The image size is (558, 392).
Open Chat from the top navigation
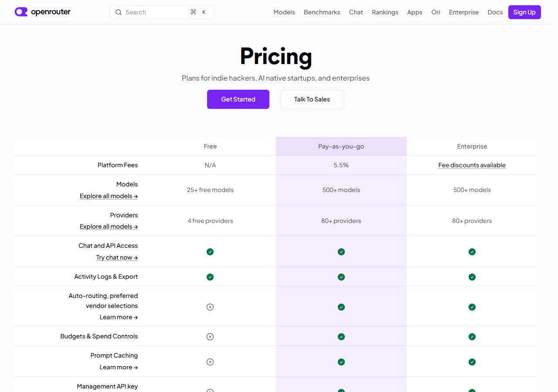[x=356, y=12]
